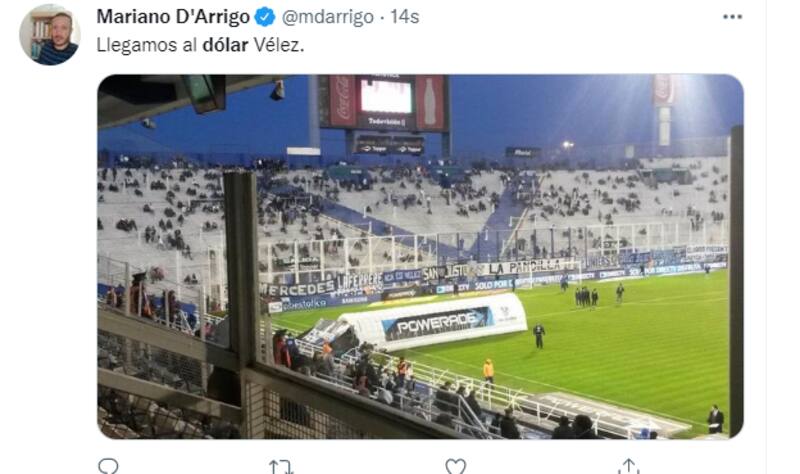Click the bold word dólar
The width and height of the screenshot is (800, 474).
(225, 45)
